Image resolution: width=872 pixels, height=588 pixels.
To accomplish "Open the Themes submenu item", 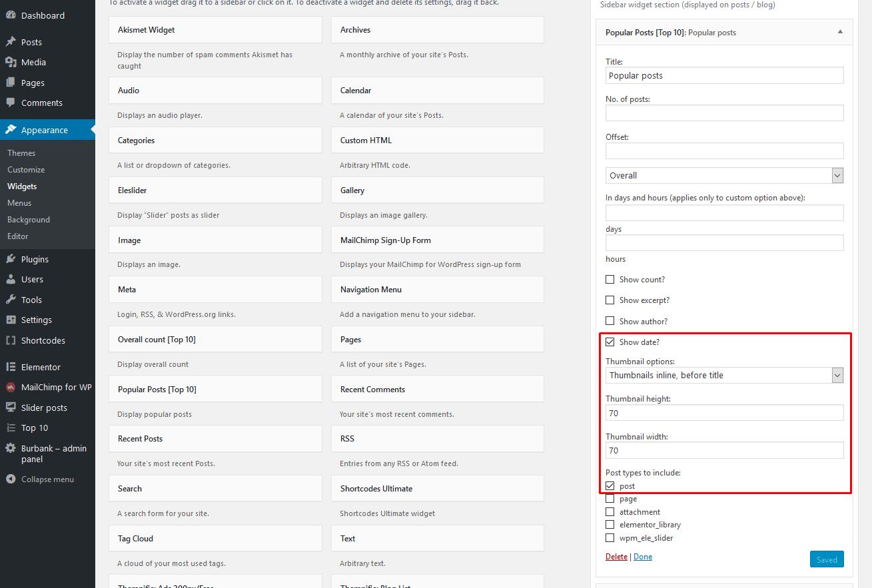I will 21,153.
